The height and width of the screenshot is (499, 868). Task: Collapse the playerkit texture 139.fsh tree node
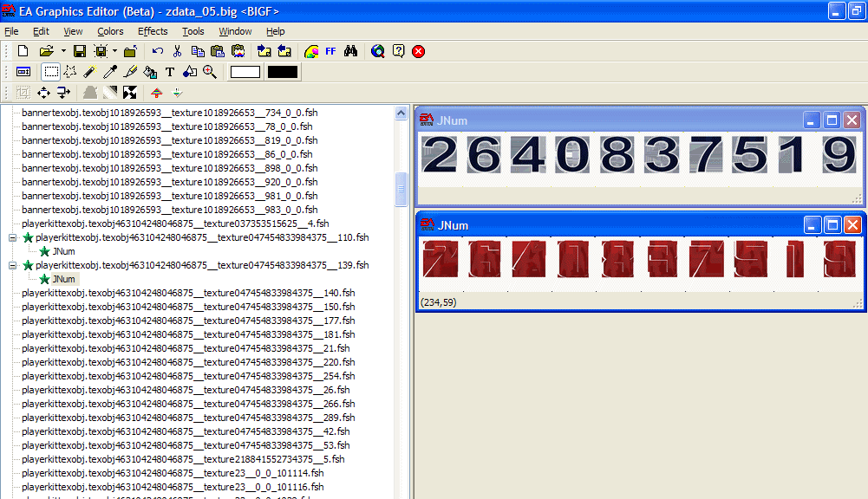12,265
